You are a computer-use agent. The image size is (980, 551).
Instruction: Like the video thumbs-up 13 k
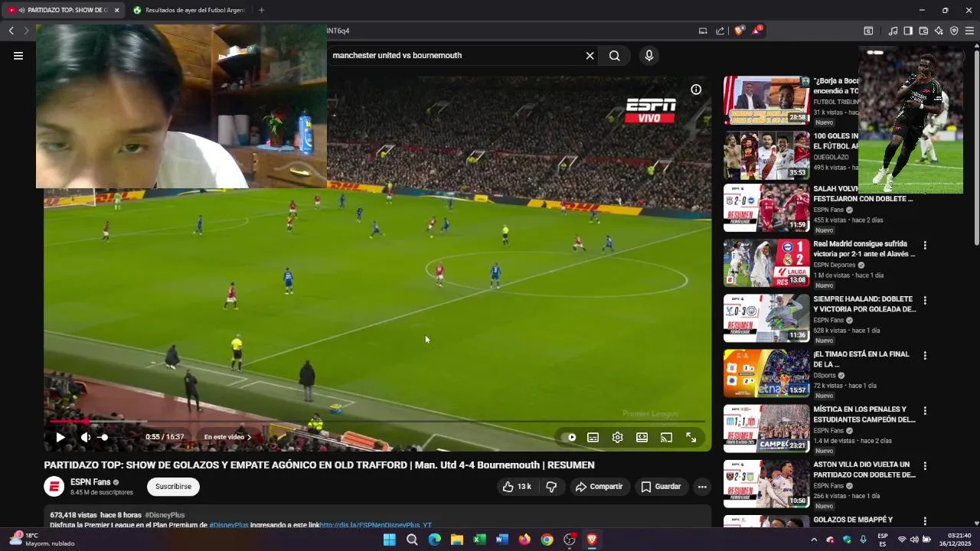pos(517,486)
